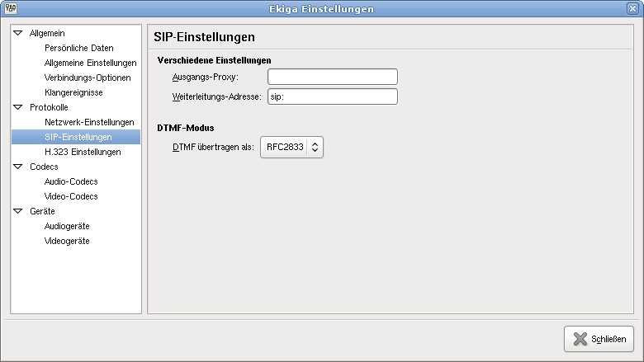Focus the Weiterleitungs-Adresse input field
644x362 pixels.
[x=332, y=96]
